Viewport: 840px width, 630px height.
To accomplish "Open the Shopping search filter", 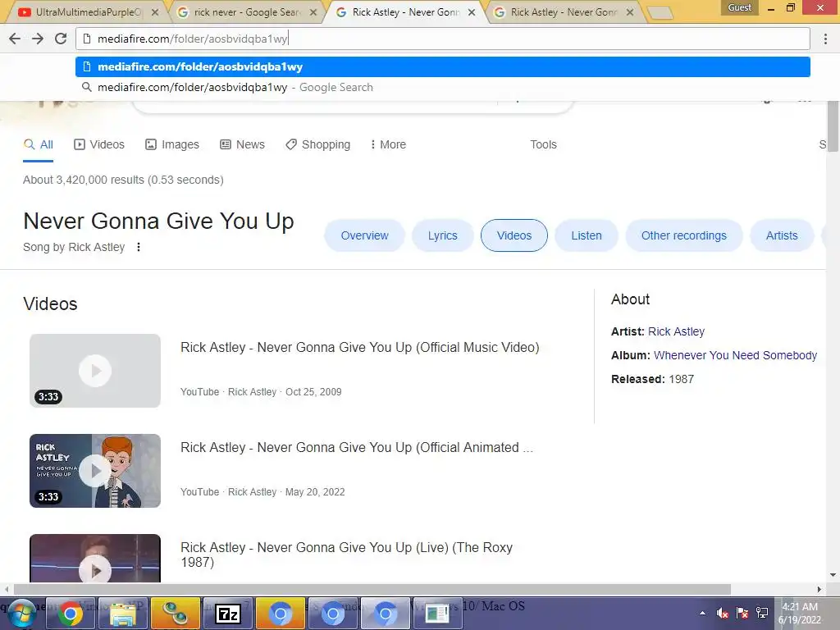I will click(317, 144).
